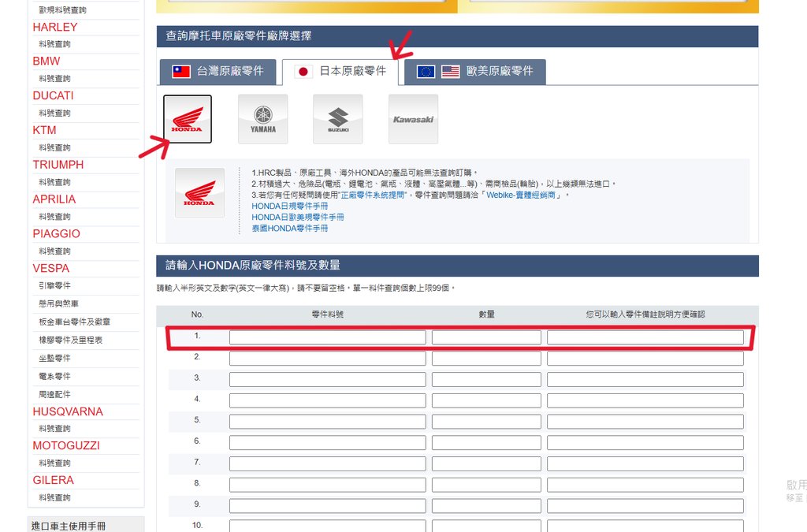Open BMW in the sidebar

pos(46,61)
